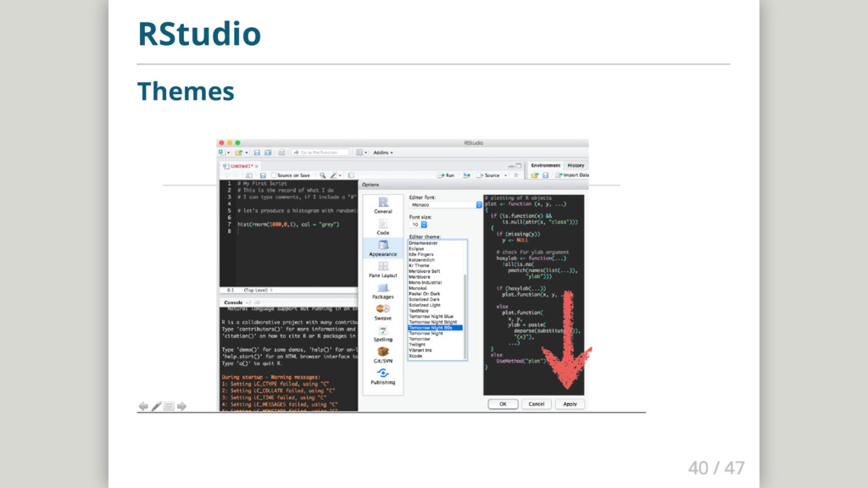This screenshot has height=488, width=868.
Task: Click the compile report notebook icon
Action: 351,175
